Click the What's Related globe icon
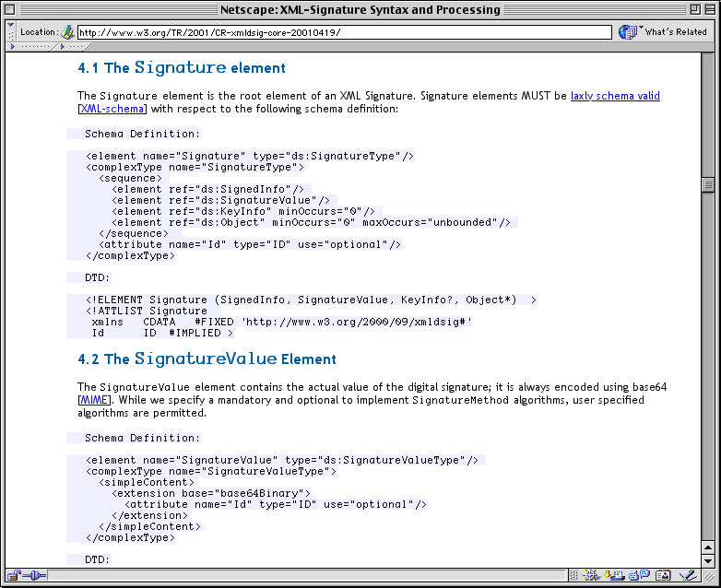 click(628, 32)
